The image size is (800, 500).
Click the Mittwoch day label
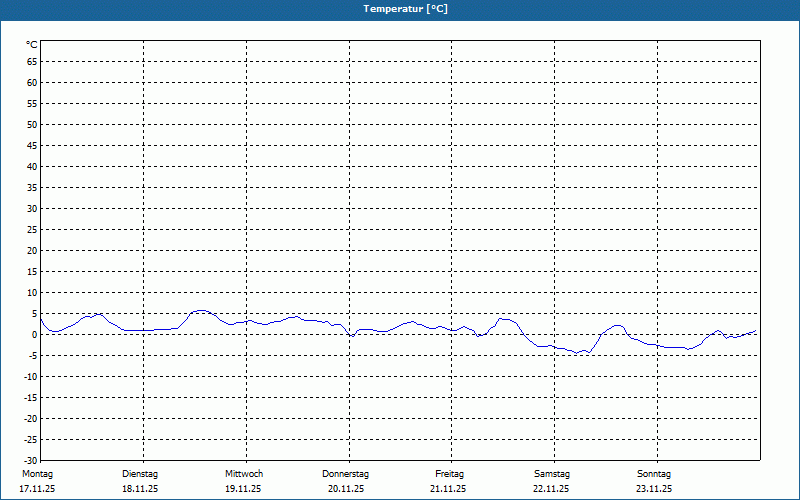(x=244, y=474)
